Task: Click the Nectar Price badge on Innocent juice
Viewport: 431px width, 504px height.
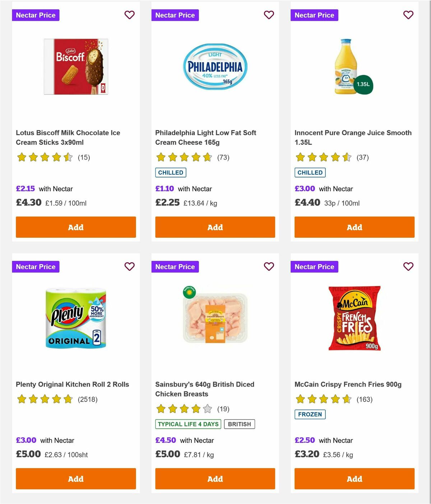Action: point(314,15)
